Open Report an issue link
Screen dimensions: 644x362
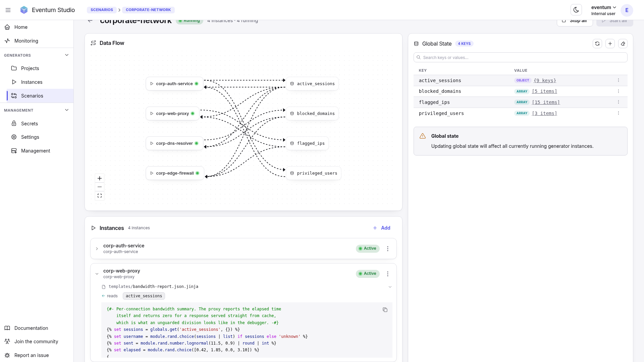37,355
